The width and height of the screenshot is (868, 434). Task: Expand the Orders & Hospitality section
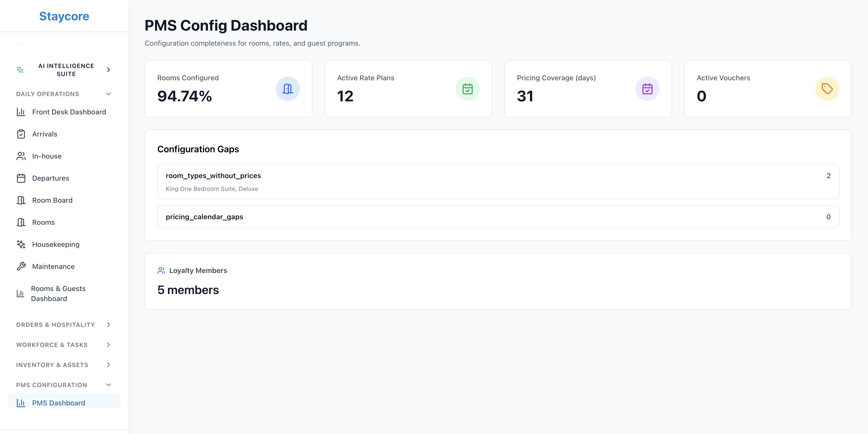pyautogui.click(x=108, y=325)
